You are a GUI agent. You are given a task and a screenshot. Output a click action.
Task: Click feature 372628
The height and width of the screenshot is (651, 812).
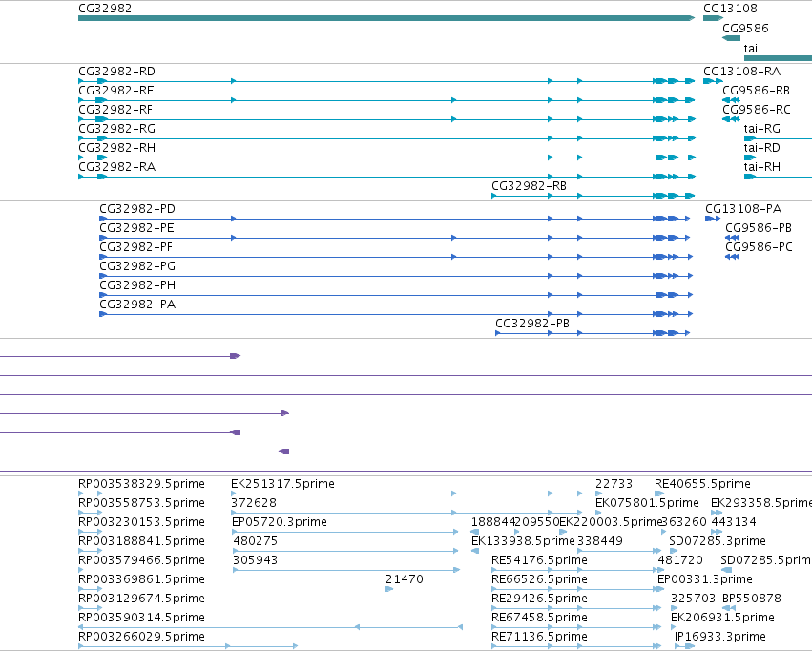coord(407,513)
